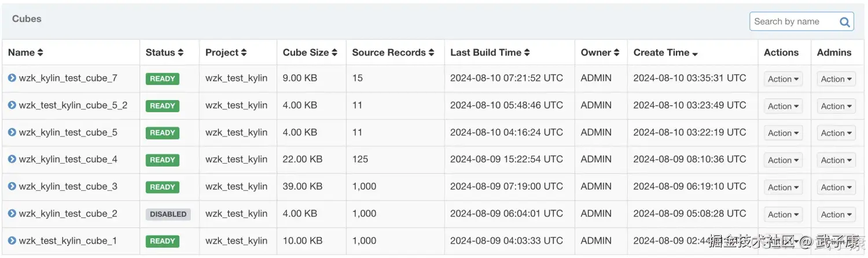The height and width of the screenshot is (258, 868).
Task: Click the DISABLED status badge of cube_2
Action: click(168, 214)
